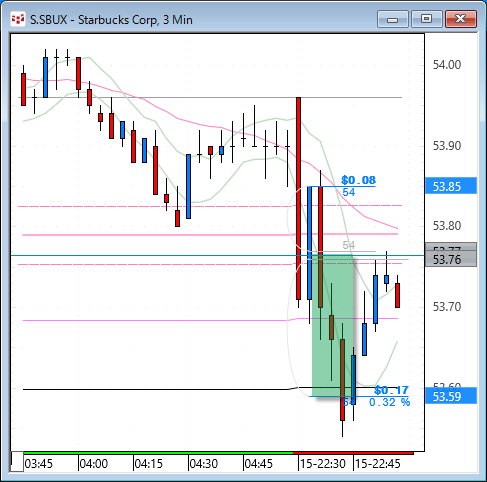Viewport: 487px width, 482px height.
Task: Click the red session bar above time axis
Action: (x=353, y=453)
